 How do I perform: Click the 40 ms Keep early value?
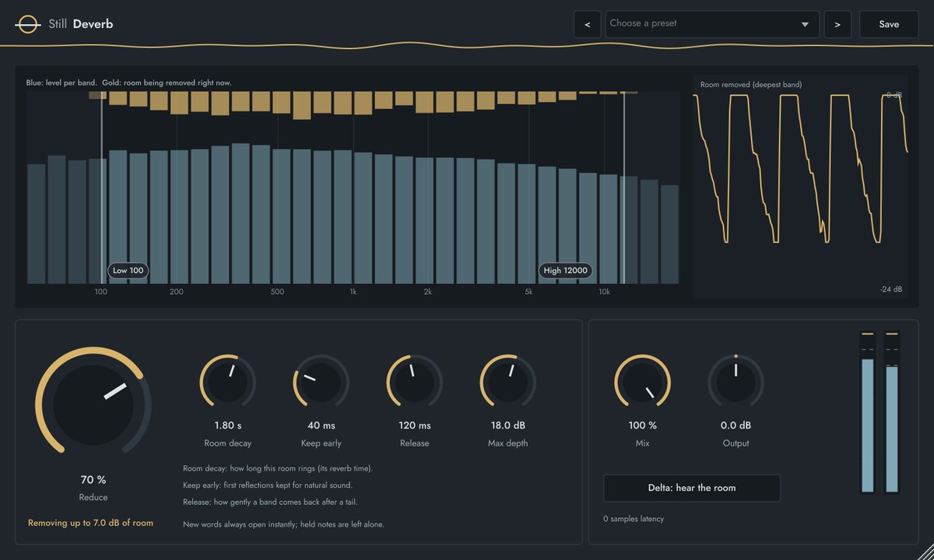pyautogui.click(x=321, y=425)
